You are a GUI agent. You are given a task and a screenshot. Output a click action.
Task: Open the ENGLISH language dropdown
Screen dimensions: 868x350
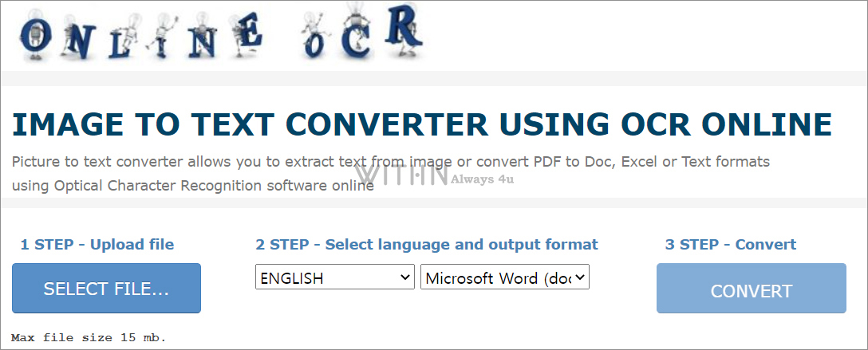point(335,277)
